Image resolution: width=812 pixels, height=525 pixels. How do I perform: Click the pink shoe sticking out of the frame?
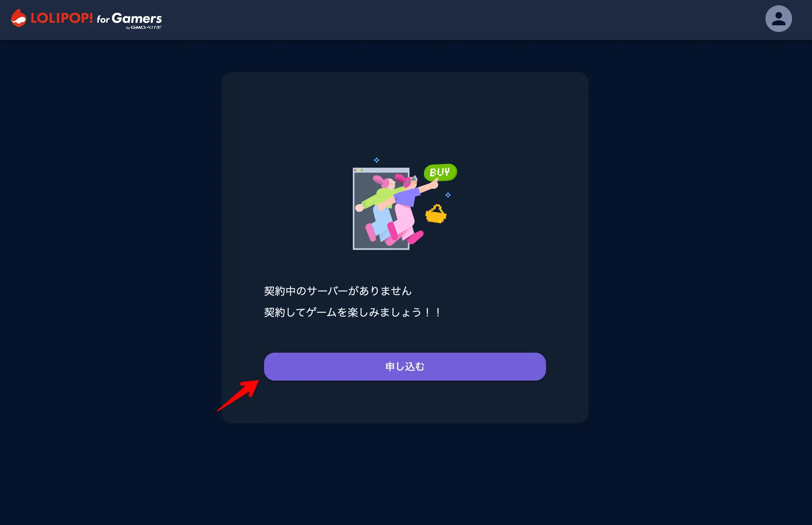pyautogui.click(x=416, y=237)
